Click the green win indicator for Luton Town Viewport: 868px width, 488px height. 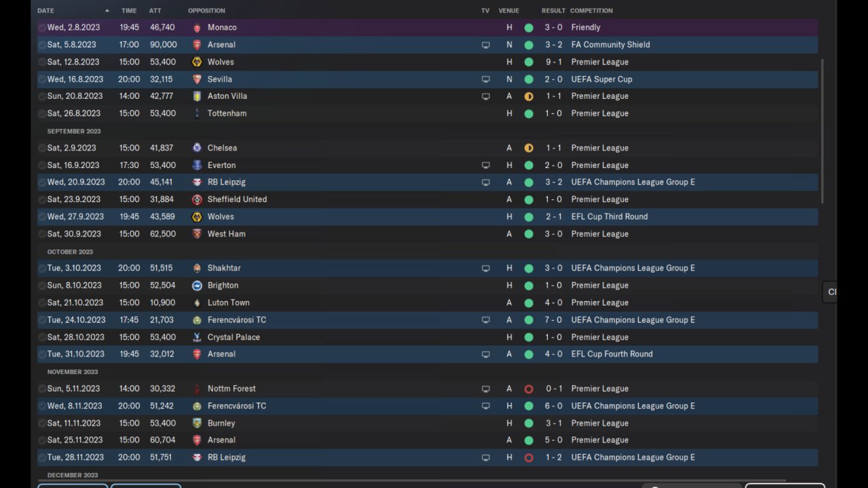pyautogui.click(x=529, y=303)
